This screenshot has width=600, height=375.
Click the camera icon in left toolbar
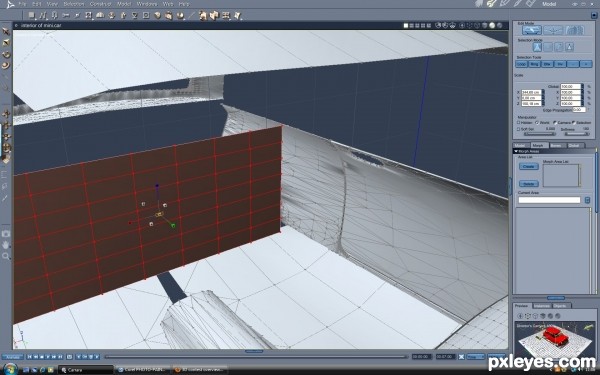pyautogui.click(x=6, y=233)
